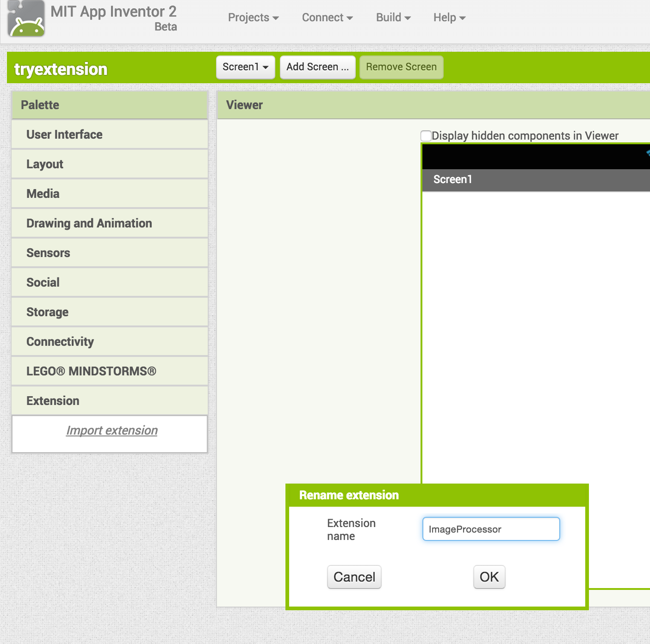Expand the Drawing and Animation palette section
Viewport: 650px width, 644px height.
(x=110, y=223)
